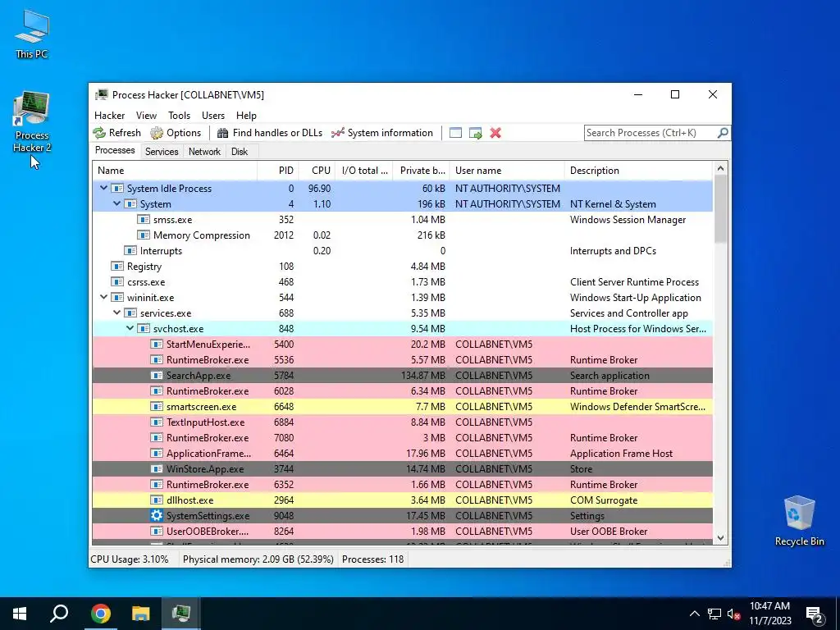Click the SearchApp.exe process icon

157,376
